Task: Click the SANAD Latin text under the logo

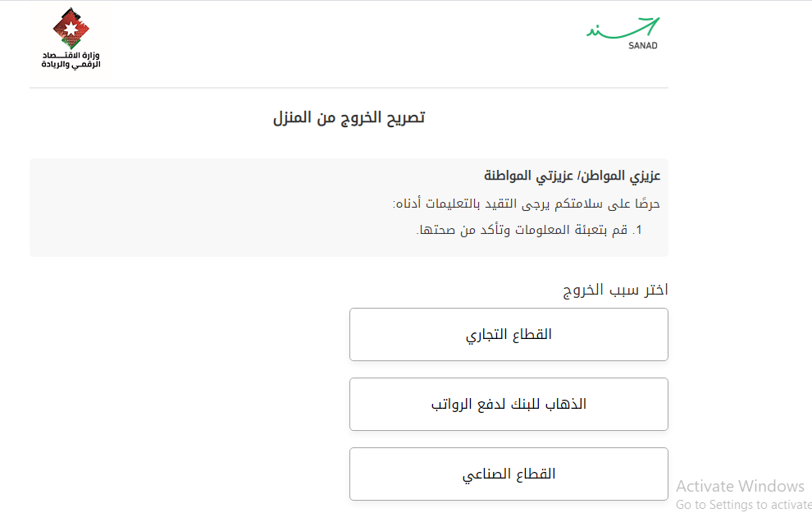Action: pos(641,46)
